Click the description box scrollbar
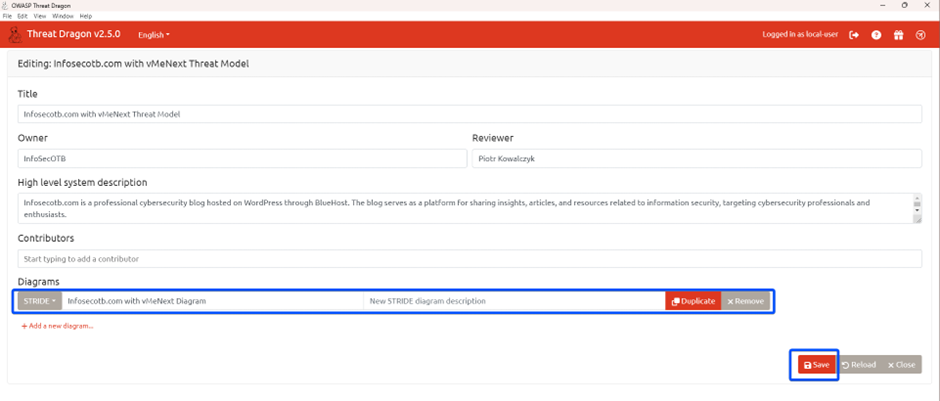 pyautogui.click(x=916, y=207)
